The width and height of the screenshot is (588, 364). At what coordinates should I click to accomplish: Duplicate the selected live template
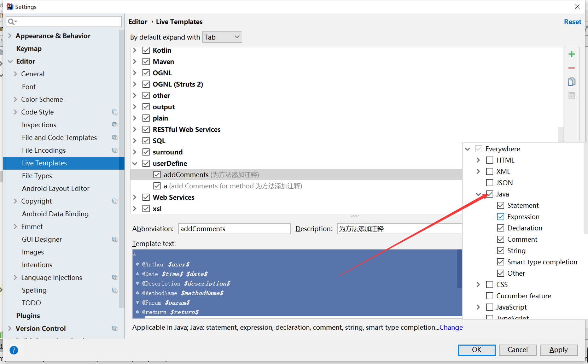[x=571, y=82]
